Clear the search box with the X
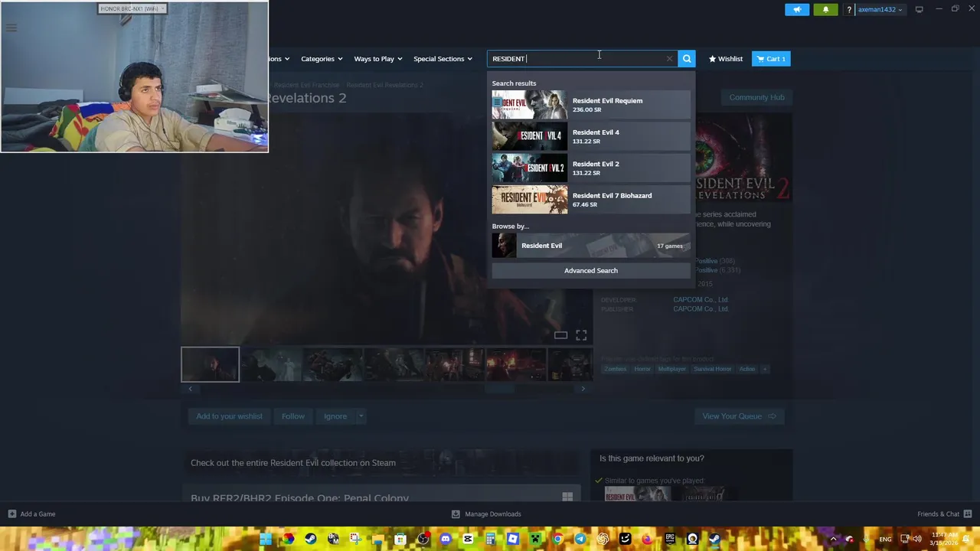The width and height of the screenshot is (980, 551). [x=669, y=59]
